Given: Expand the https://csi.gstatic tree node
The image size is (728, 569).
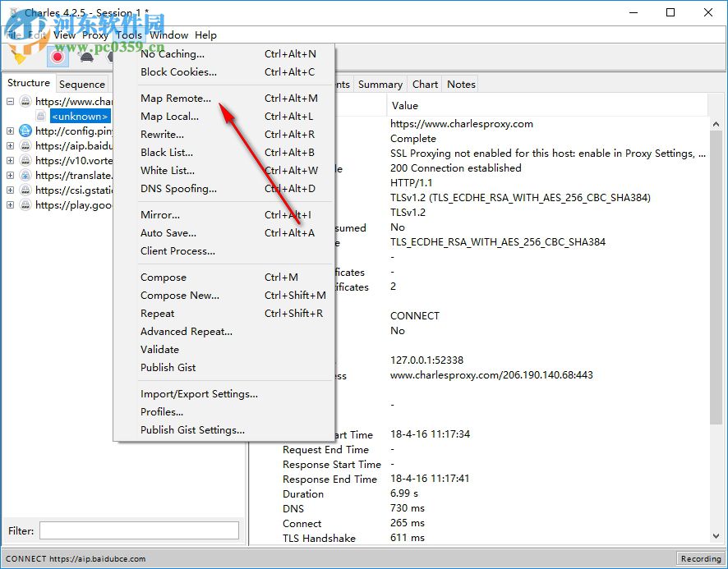Looking at the screenshot, I should 10,190.
